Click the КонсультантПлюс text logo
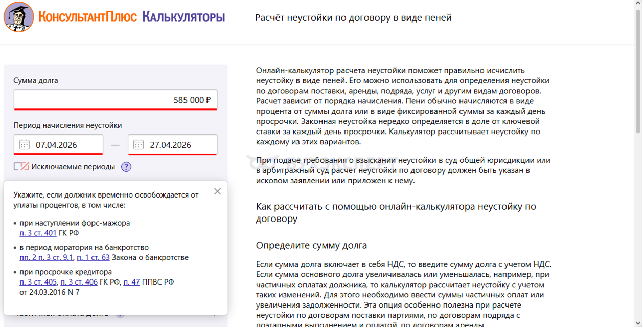This screenshot has height=327, width=644. click(88, 17)
